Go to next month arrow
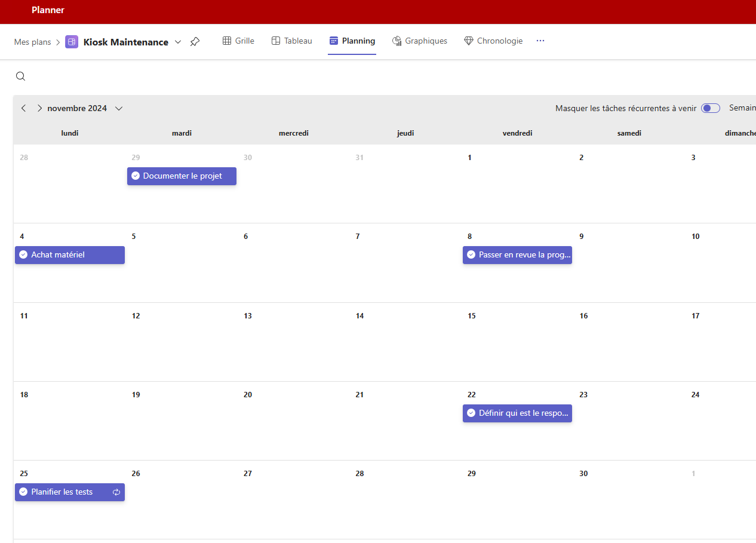This screenshot has height=543, width=756. coord(39,108)
